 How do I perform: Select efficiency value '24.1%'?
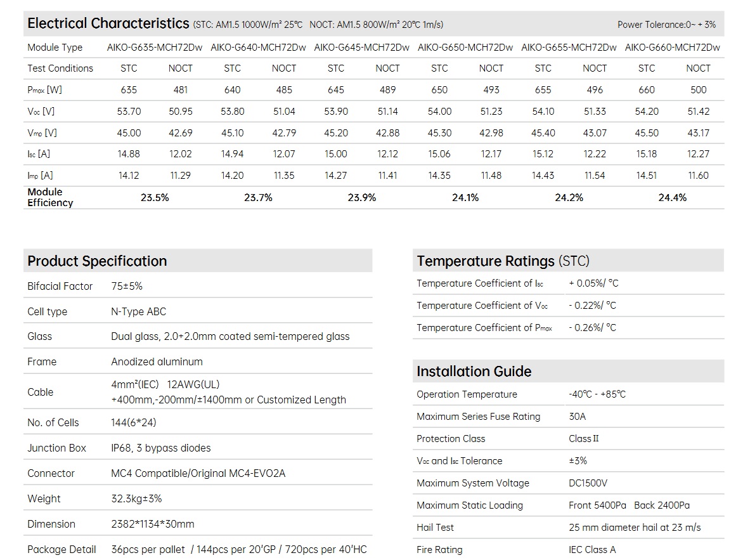pos(465,198)
